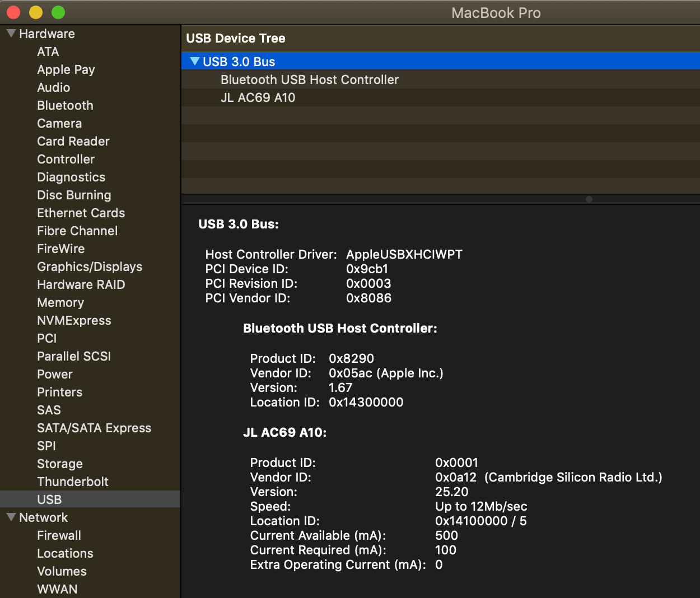
Task: View Thunderbolt devices in the sidebar
Action: tap(72, 482)
